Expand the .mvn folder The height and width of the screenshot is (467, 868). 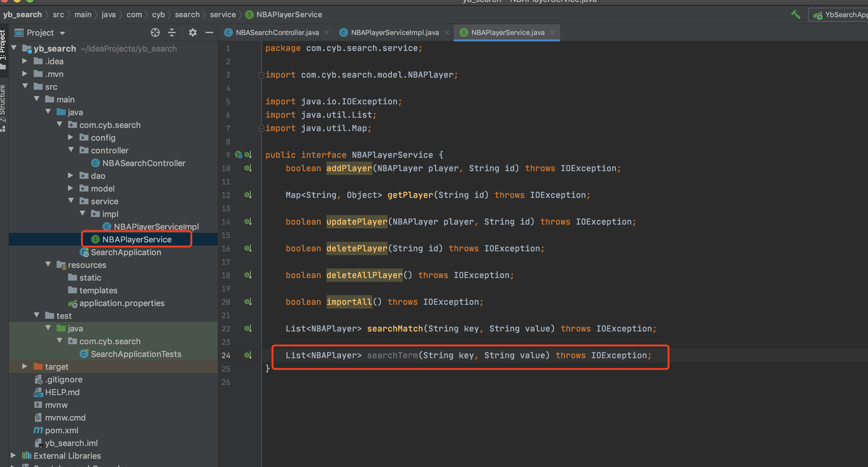pos(24,74)
